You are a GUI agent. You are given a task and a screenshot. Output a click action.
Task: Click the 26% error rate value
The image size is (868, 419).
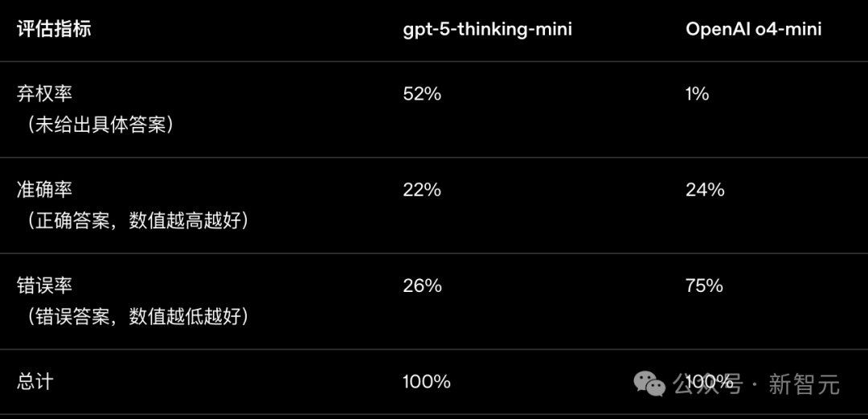422,285
